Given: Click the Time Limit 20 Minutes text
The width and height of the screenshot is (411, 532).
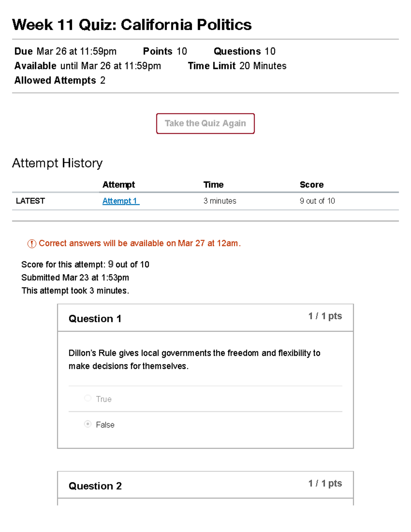Looking at the screenshot, I should [x=237, y=66].
